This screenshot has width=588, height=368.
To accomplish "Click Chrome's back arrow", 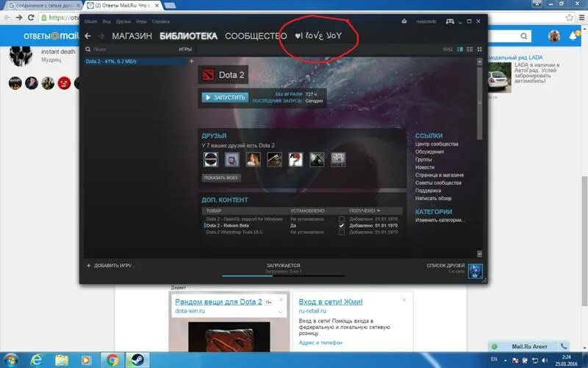I will [x=7, y=17].
